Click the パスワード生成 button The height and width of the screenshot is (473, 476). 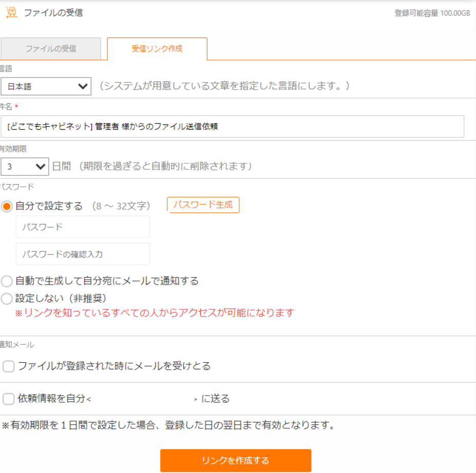pos(202,205)
